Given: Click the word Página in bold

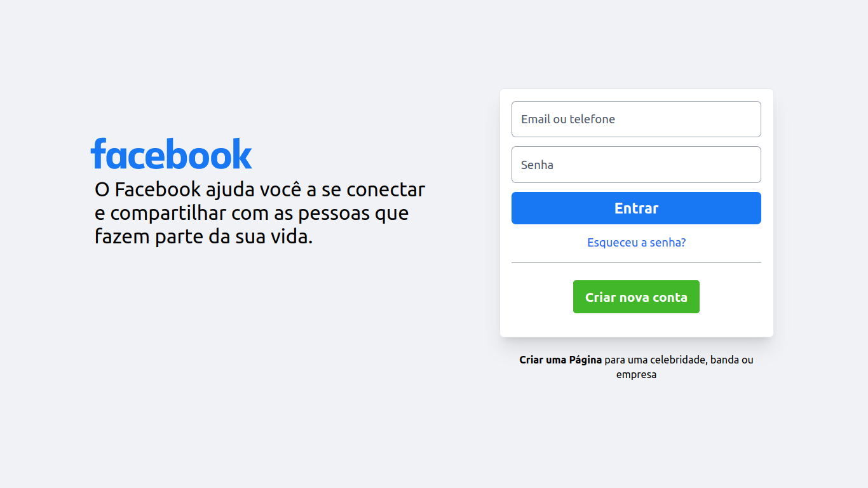Looking at the screenshot, I should click(x=585, y=360).
